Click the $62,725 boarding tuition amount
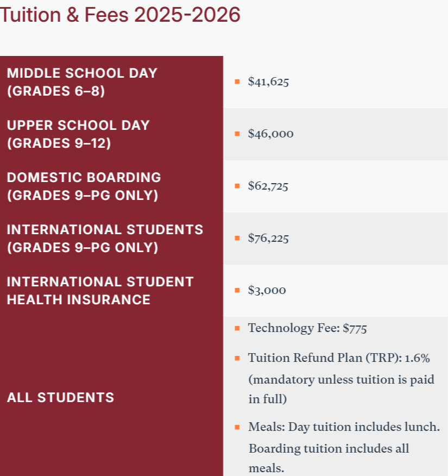This screenshot has width=448, height=476. (x=268, y=186)
